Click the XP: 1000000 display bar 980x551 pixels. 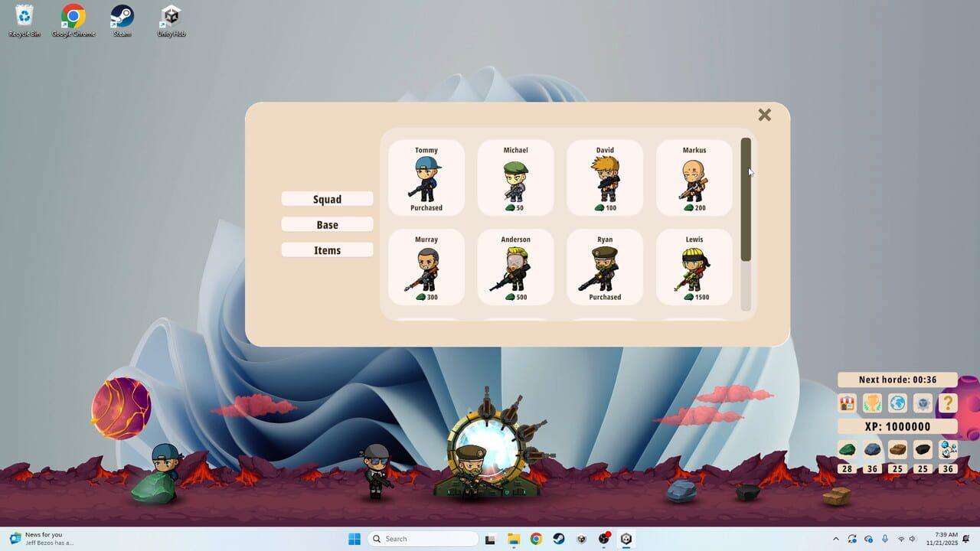click(897, 426)
